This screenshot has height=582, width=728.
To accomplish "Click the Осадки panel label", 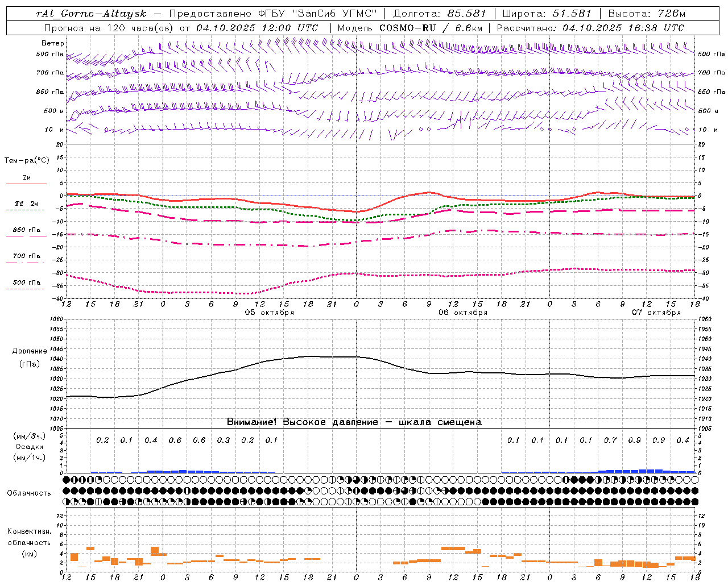I will (x=29, y=447).
